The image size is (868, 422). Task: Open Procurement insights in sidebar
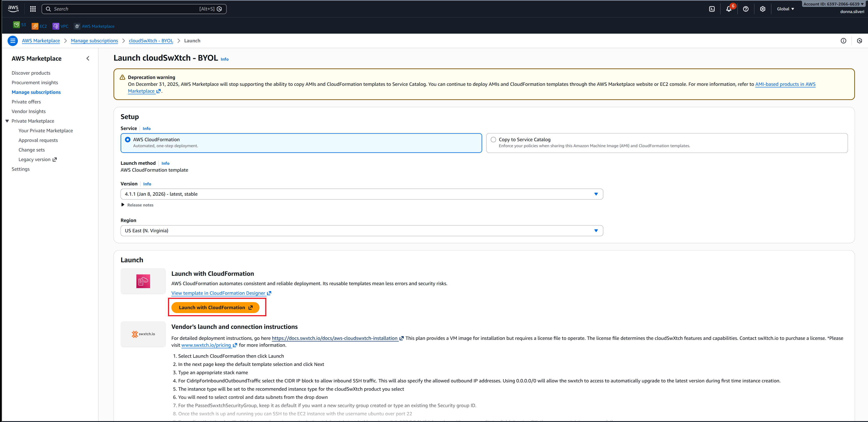point(35,83)
